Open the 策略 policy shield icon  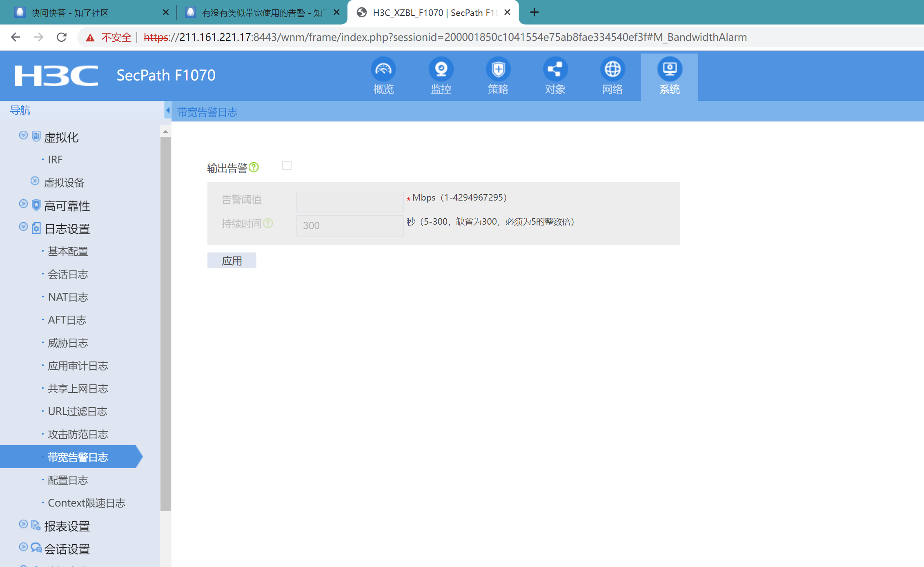[498, 69]
